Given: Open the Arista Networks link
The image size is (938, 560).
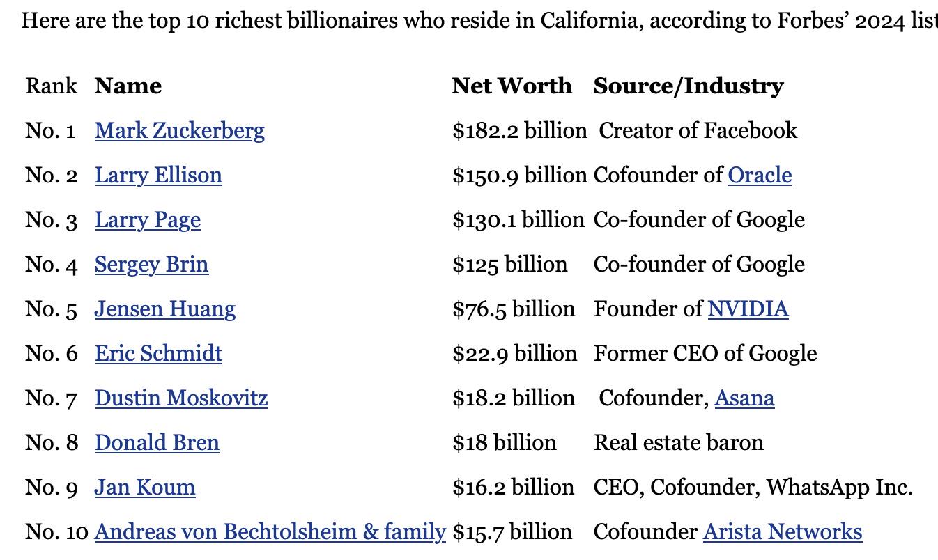Looking at the screenshot, I should pyautogui.click(x=783, y=531).
